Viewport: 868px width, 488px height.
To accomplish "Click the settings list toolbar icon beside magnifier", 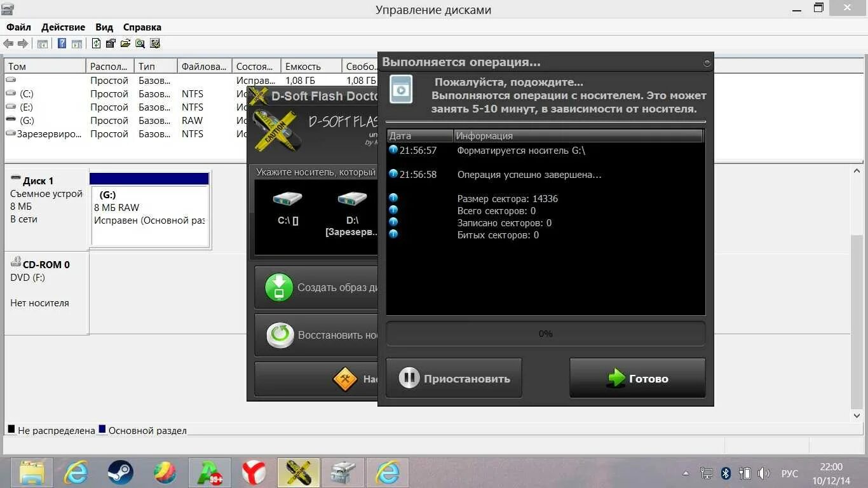I will (x=155, y=43).
